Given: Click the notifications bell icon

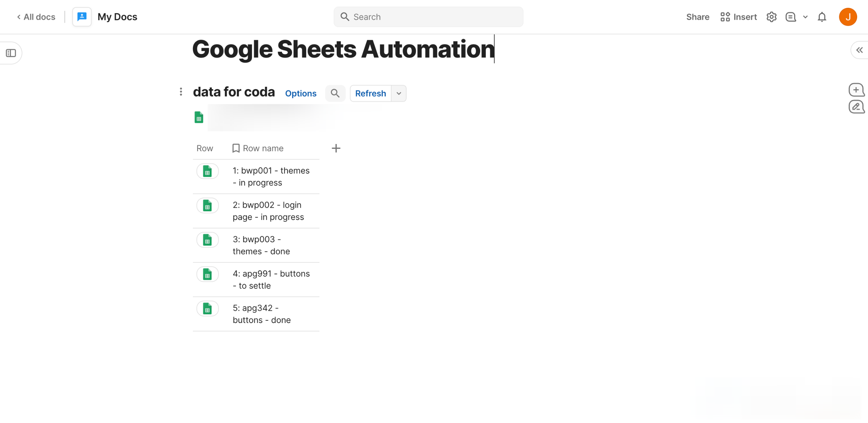Looking at the screenshot, I should pyautogui.click(x=822, y=17).
